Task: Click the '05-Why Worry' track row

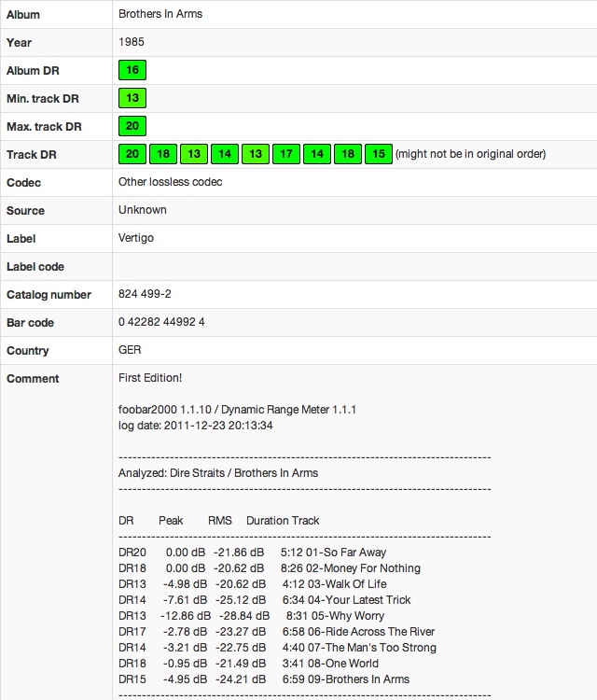Action: tap(251, 616)
